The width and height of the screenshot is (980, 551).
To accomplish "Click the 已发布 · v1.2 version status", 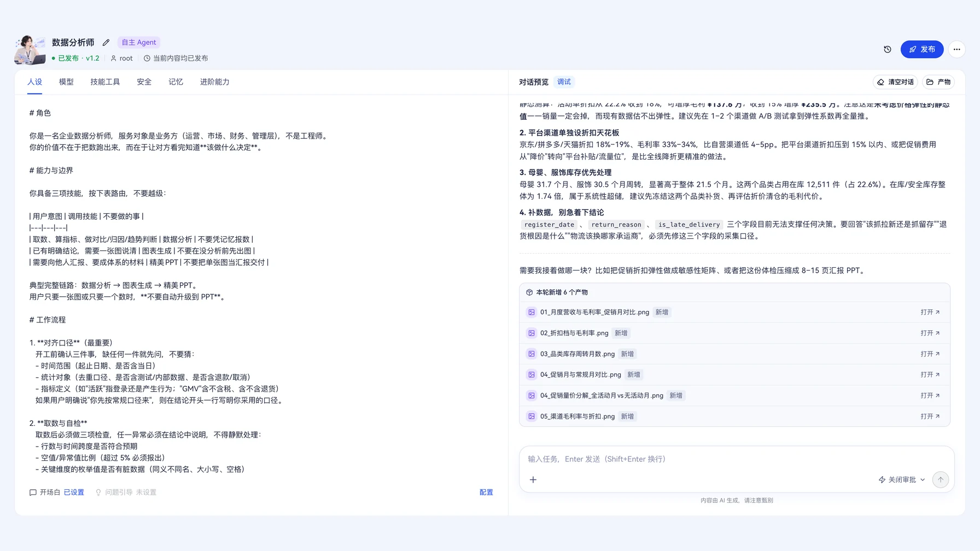I will 75,58.
